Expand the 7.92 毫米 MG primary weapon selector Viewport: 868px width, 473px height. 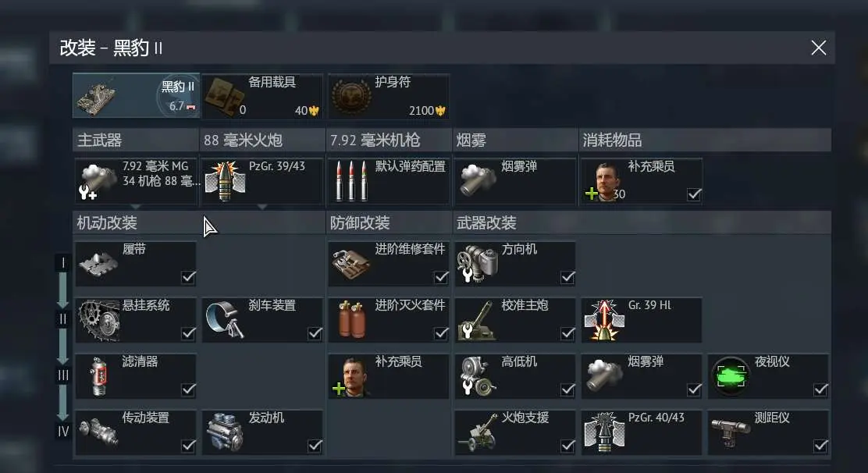pos(136,181)
